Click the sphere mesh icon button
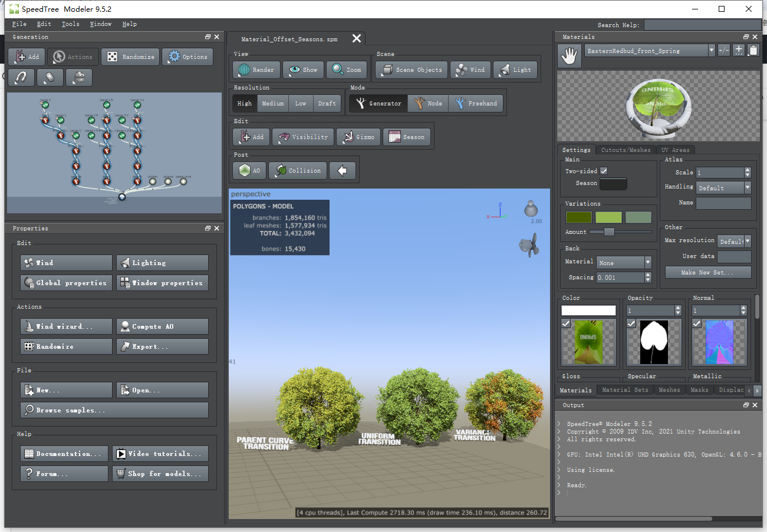This screenshot has width=767, height=532. click(78, 77)
